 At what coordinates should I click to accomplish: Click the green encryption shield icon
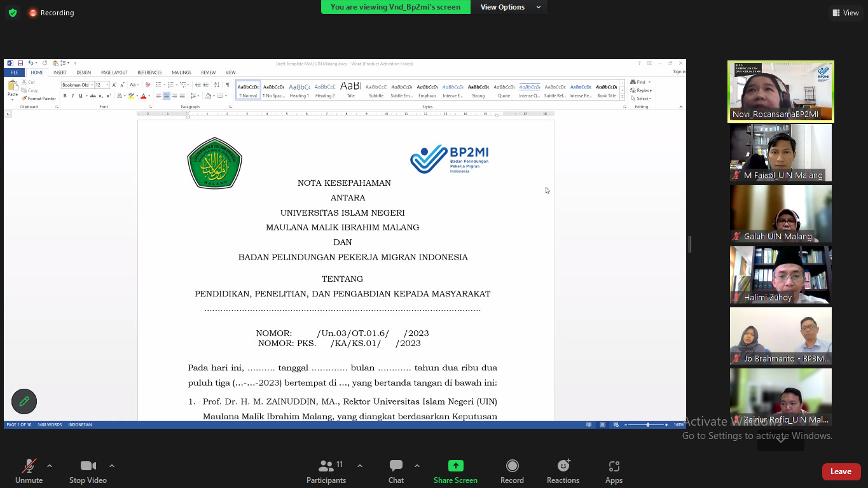coord(13,13)
